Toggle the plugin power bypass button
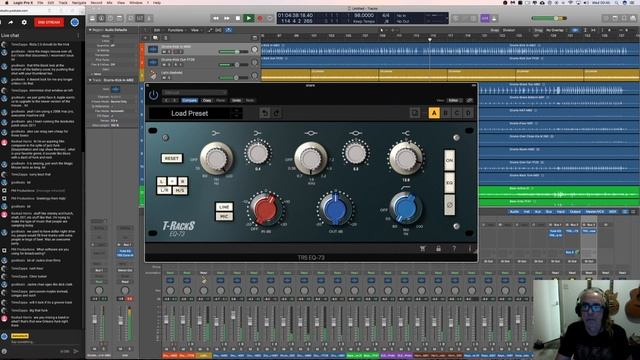The width and height of the screenshot is (640, 360). (153, 95)
